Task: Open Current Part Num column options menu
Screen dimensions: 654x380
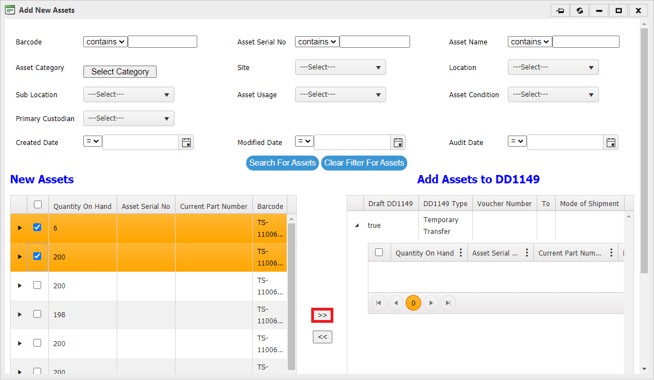Action: (x=611, y=253)
